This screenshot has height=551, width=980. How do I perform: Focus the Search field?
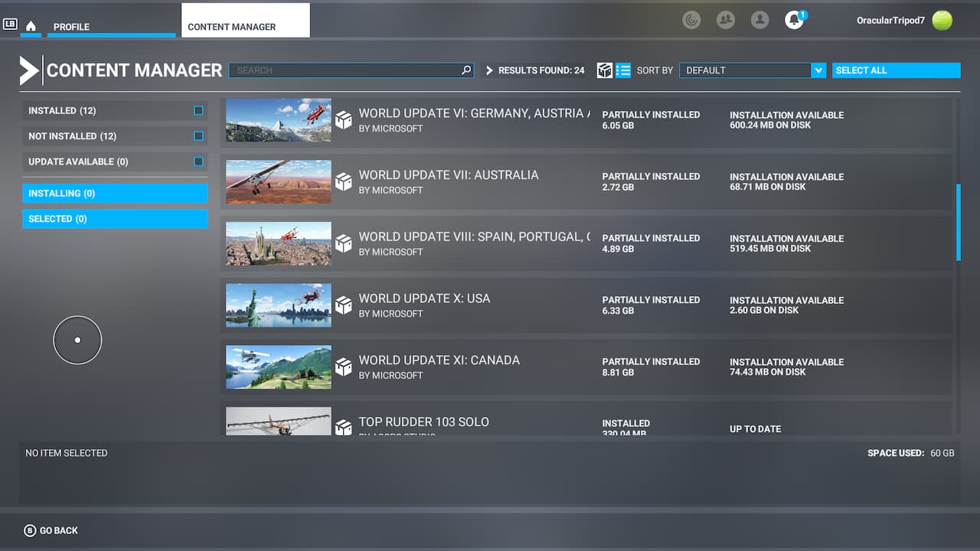pyautogui.click(x=351, y=70)
